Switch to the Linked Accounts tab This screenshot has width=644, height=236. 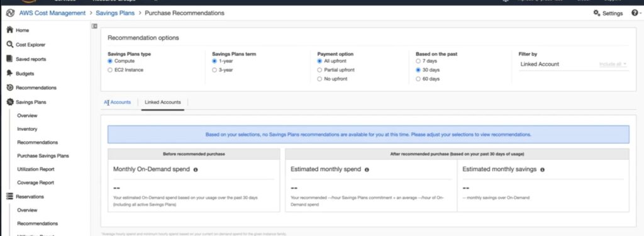163,103
